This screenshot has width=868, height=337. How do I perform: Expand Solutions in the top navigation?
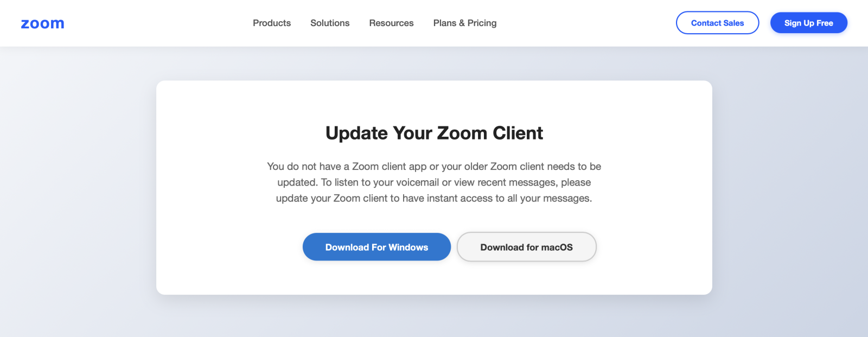[x=330, y=23]
